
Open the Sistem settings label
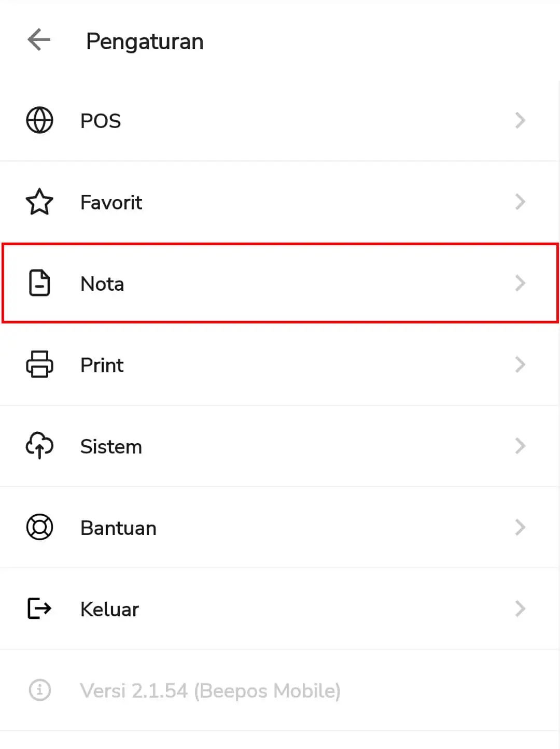pyautogui.click(x=111, y=447)
